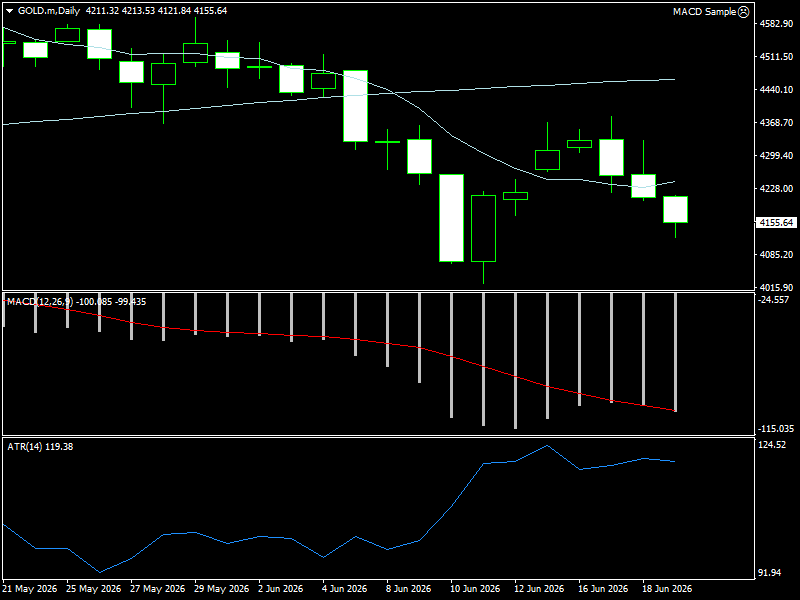This screenshot has width=800, height=600.
Task: Click the 21 May 2026 date label
Action: pos(30,588)
